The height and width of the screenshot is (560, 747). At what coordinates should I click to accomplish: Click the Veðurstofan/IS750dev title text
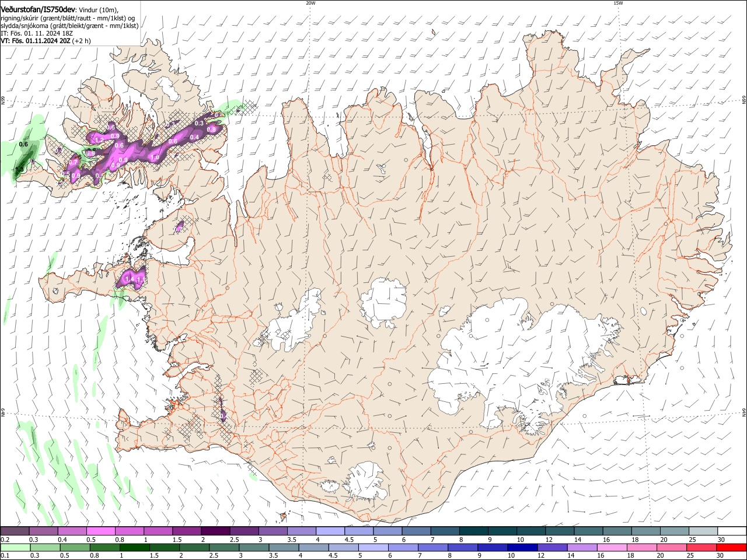38,9
